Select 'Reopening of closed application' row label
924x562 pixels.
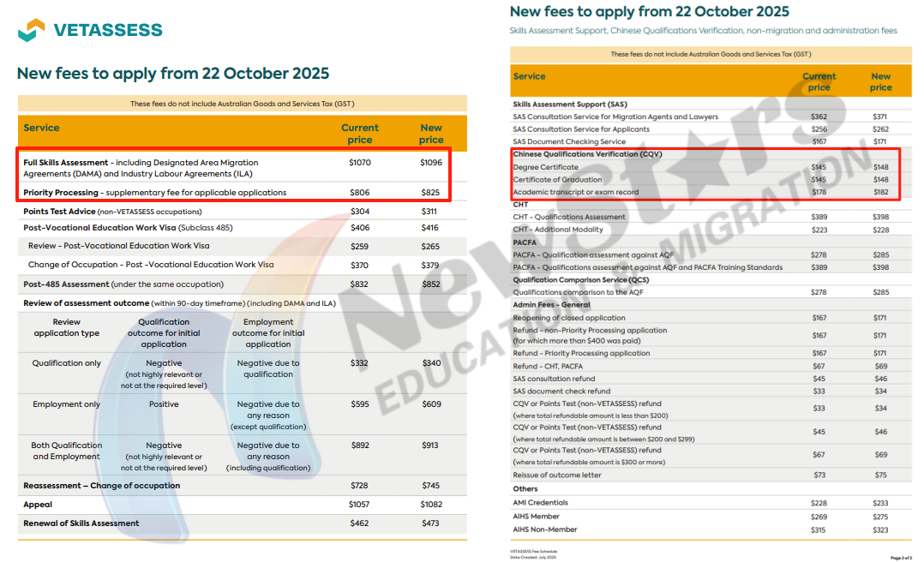tap(569, 318)
